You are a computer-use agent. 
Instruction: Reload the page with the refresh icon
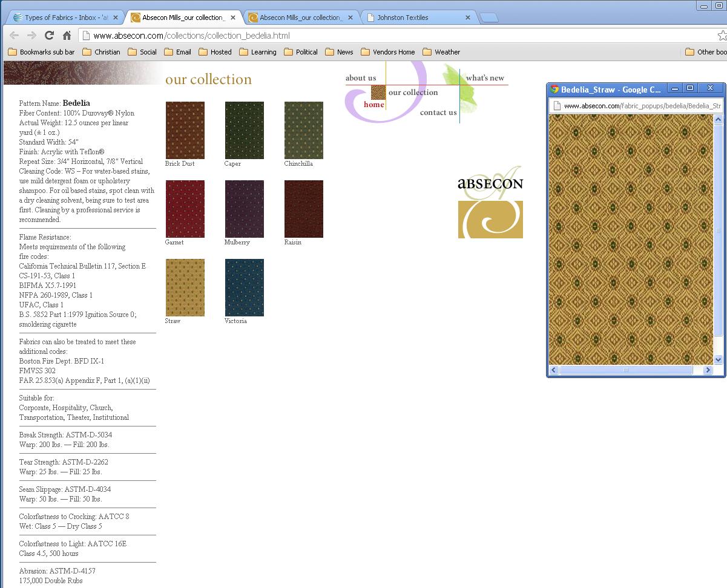click(49, 36)
